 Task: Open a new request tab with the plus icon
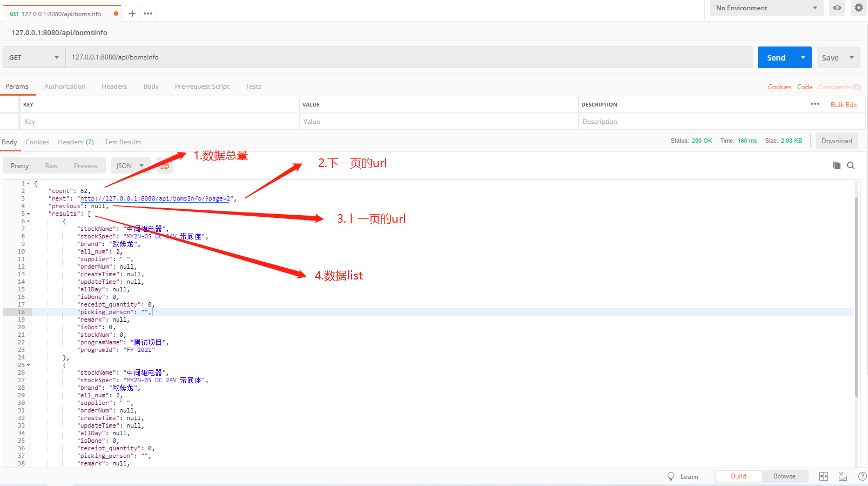(x=132, y=14)
